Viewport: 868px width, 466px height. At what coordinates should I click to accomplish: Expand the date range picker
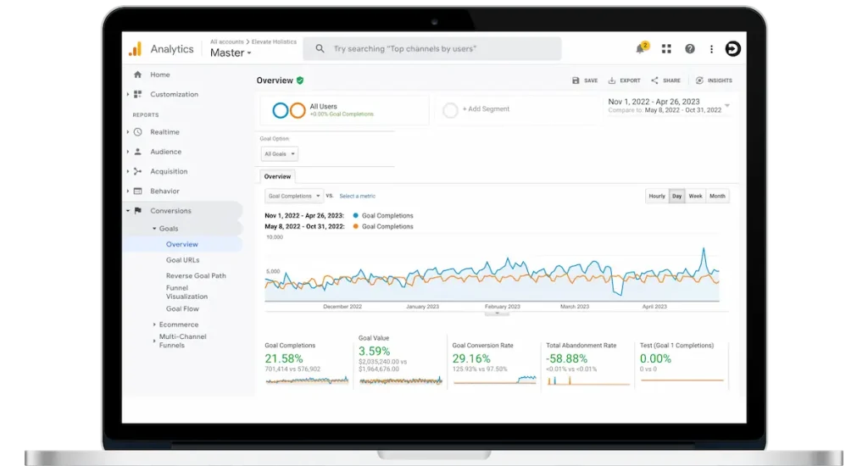click(x=726, y=105)
